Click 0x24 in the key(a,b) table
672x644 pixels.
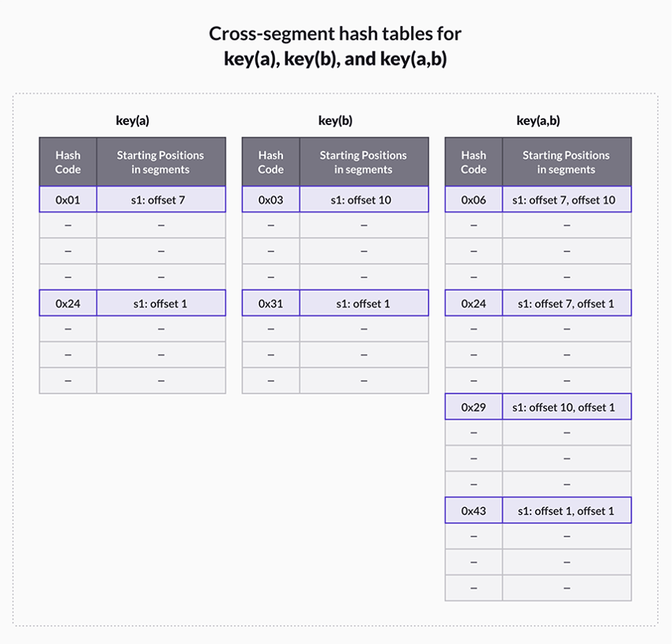coord(474,304)
